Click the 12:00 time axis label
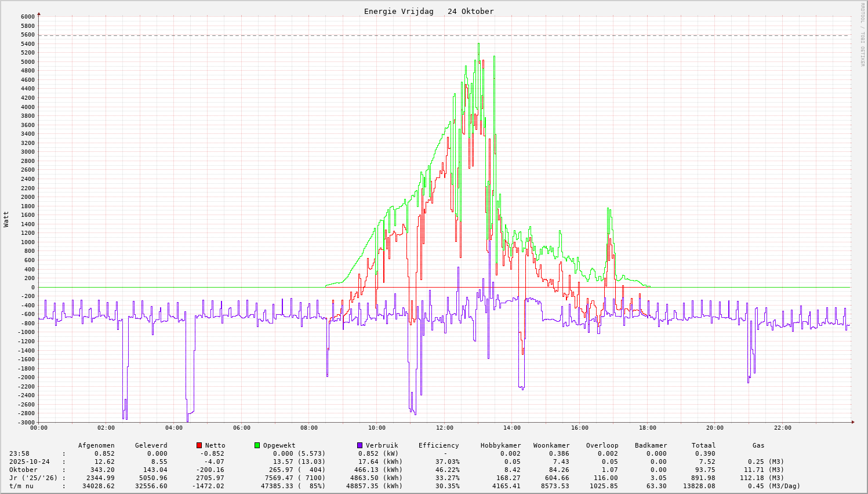This screenshot has width=868, height=494. click(444, 428)
